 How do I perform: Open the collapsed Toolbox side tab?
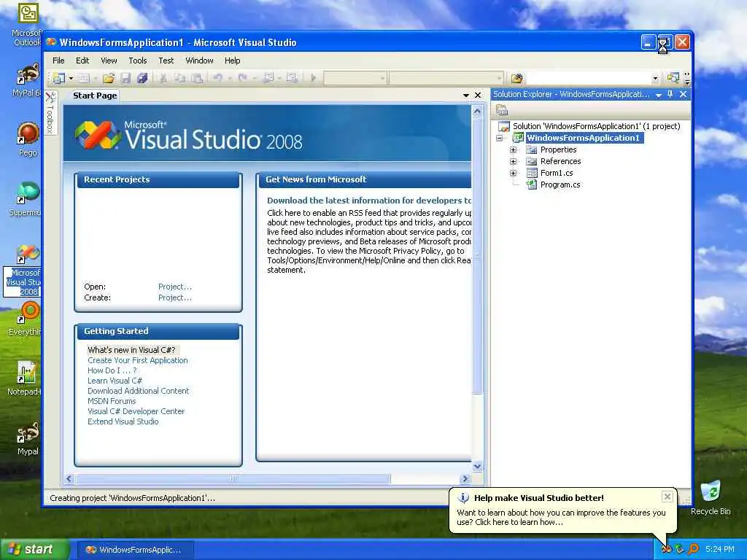click(x=50, y=113)
